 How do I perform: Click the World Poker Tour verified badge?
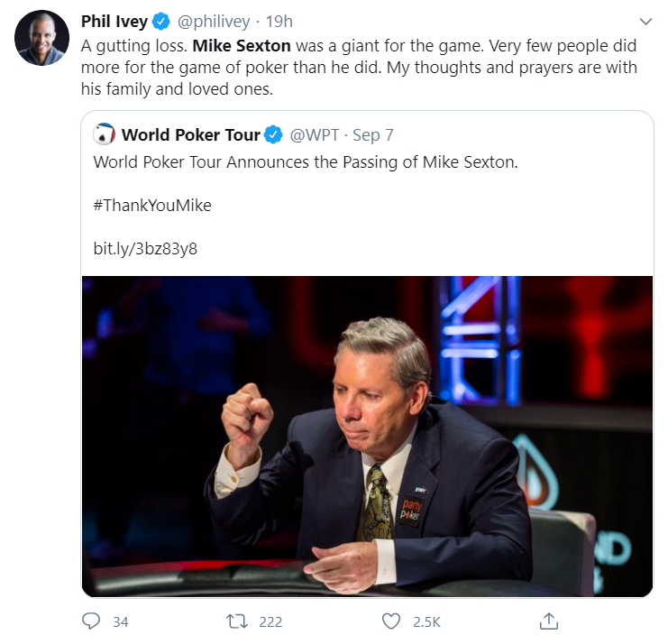(274, 135)
